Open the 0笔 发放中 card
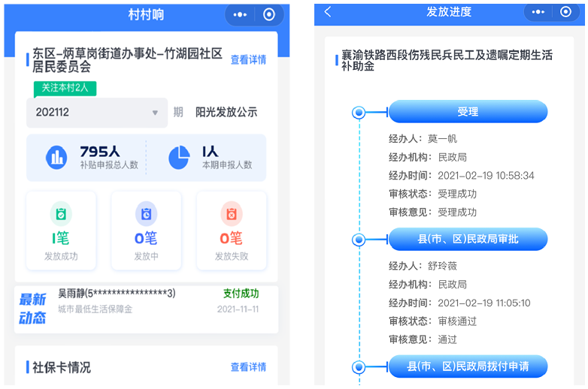This screenshot has width=588, height=389. pyautogui.click(x=147, y=231)
